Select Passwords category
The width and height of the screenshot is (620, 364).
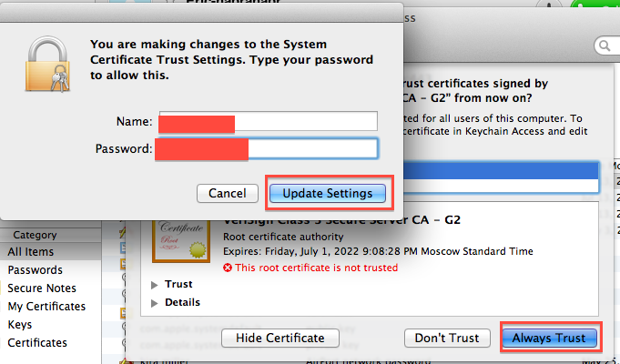(x=35, y=270)
